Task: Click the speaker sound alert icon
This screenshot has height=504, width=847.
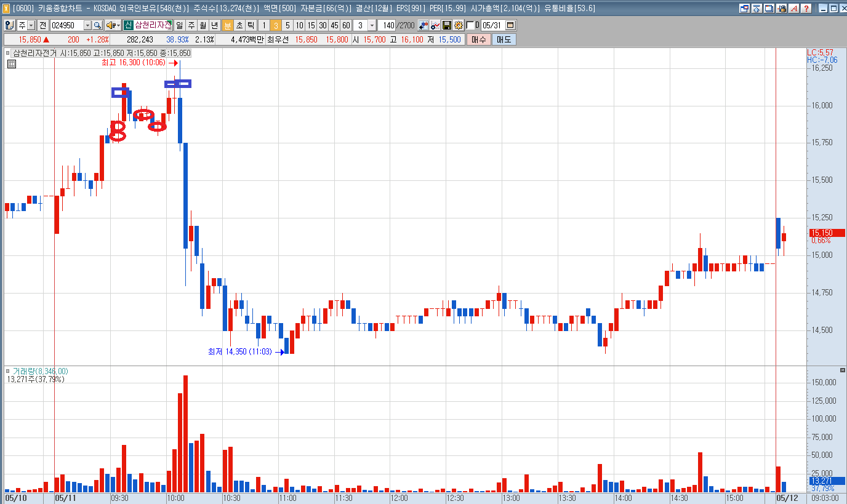Action: point(110,25)
